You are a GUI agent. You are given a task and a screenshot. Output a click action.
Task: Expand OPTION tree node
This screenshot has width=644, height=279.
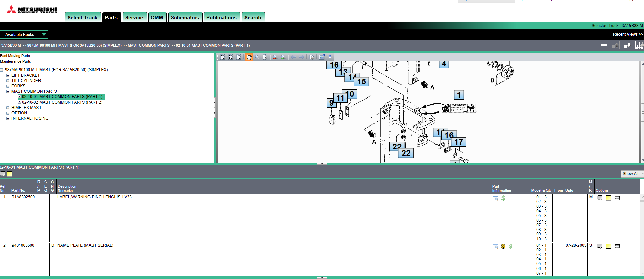(8, 113)
